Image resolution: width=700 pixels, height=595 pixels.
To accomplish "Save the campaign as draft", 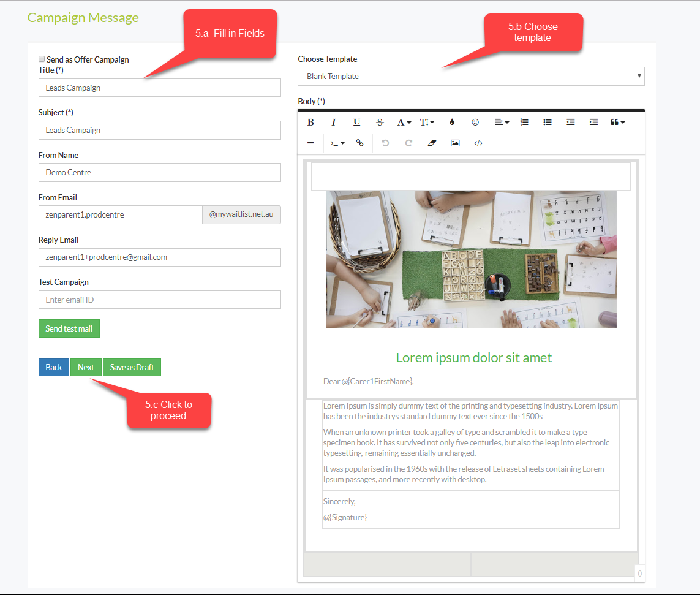I will click(x=132, y=367).
